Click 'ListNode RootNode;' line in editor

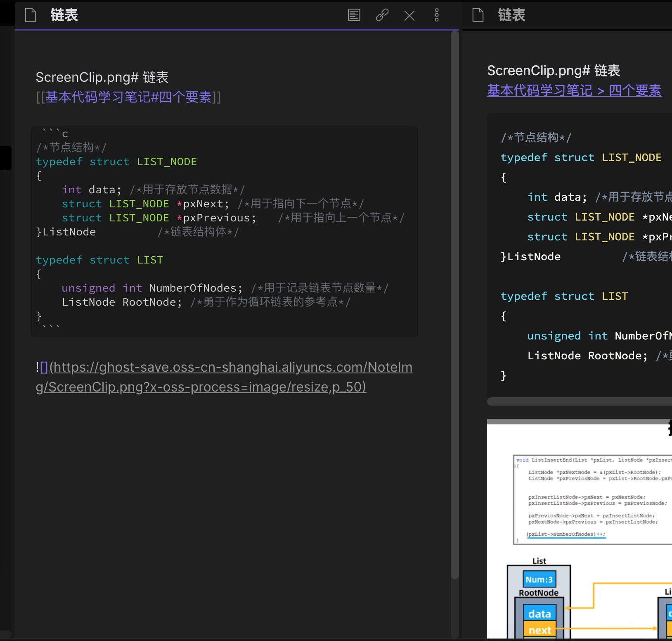[206, 302]
